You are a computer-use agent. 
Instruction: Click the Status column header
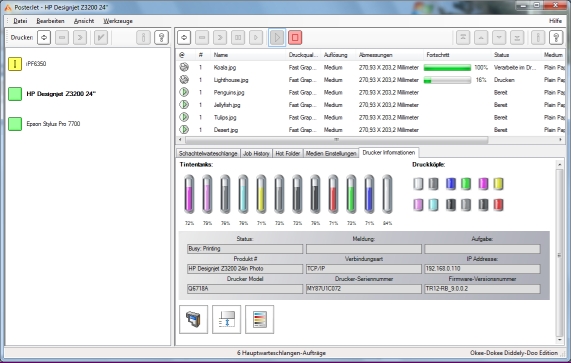[501, 55]
